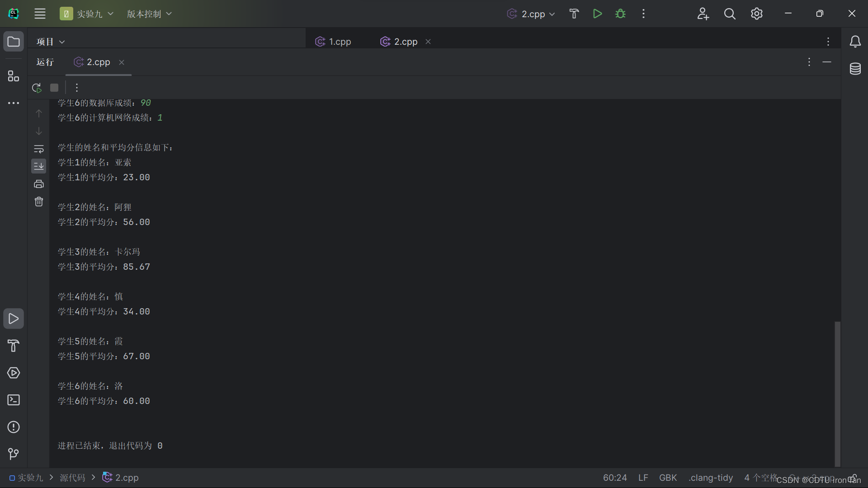This screenshot has width=868, height=488.
Task: Toggle soft-wrap in run console
Action: (39, 149)
